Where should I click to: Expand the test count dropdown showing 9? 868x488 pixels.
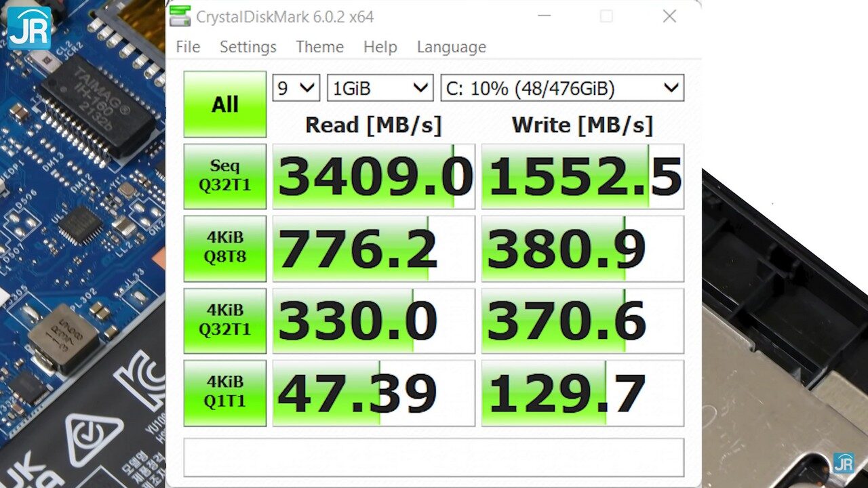point(296,88)
